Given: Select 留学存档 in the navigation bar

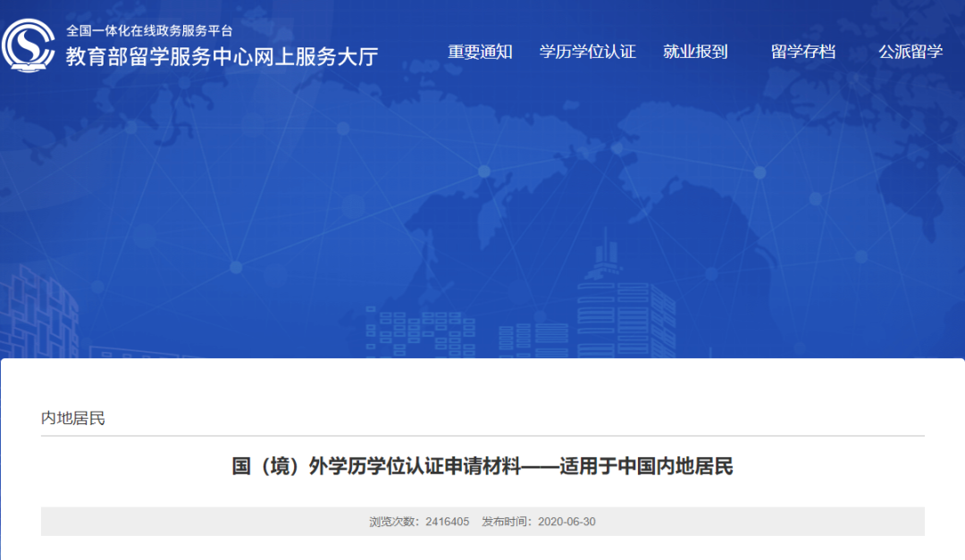Looking at the screenshot, I should click(803, 52).
